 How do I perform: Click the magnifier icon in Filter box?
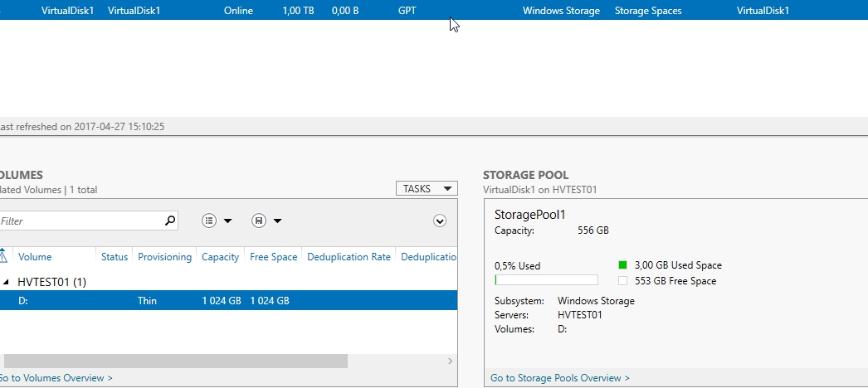pos(170,221)
